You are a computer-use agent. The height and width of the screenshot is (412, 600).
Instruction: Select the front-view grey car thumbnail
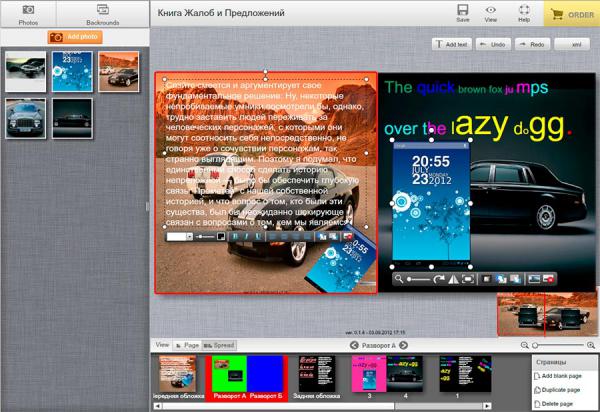(x=26, y=118)
